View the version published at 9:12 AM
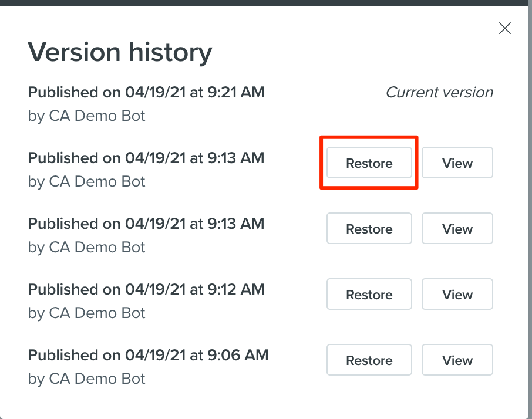 (457, 294)
